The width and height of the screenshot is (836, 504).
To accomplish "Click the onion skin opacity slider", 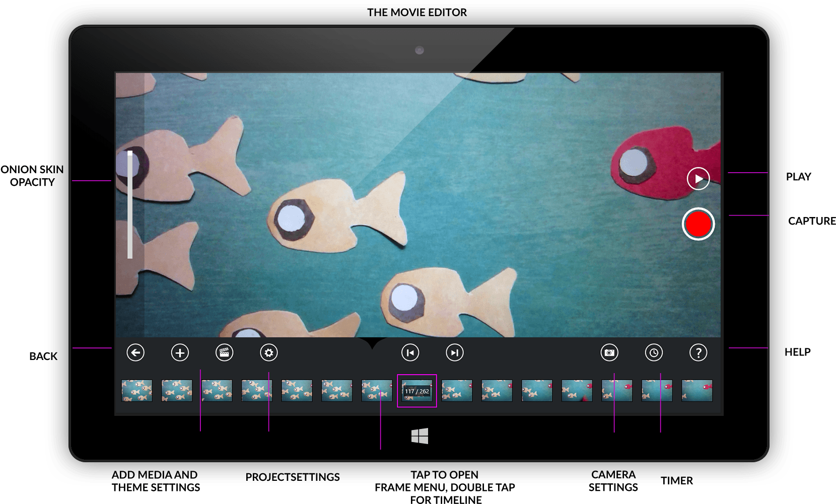I will point(130,204).
